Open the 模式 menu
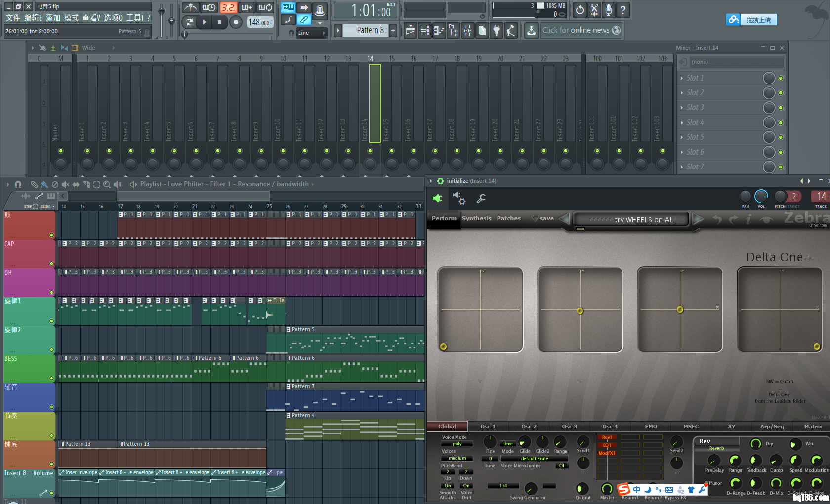This screenshot has height=504, width=830. (71, 18)
